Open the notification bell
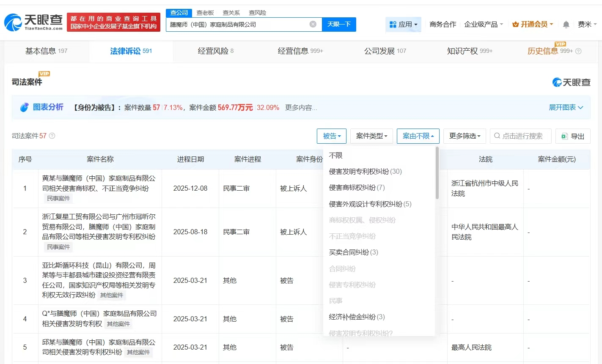Image resolution: width=602 pixels, height=364 pixels. 566,25
